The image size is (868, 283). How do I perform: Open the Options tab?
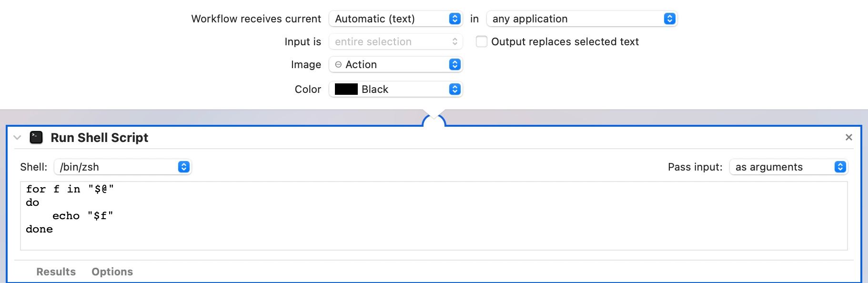[x=112, y=272]
